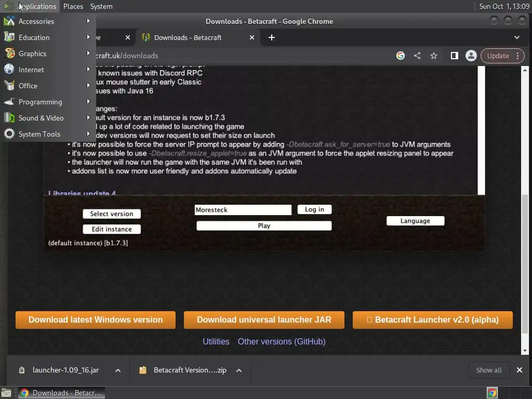Screen dimensions: 532x399
Task: Click the Select version button
Action: 112,214
